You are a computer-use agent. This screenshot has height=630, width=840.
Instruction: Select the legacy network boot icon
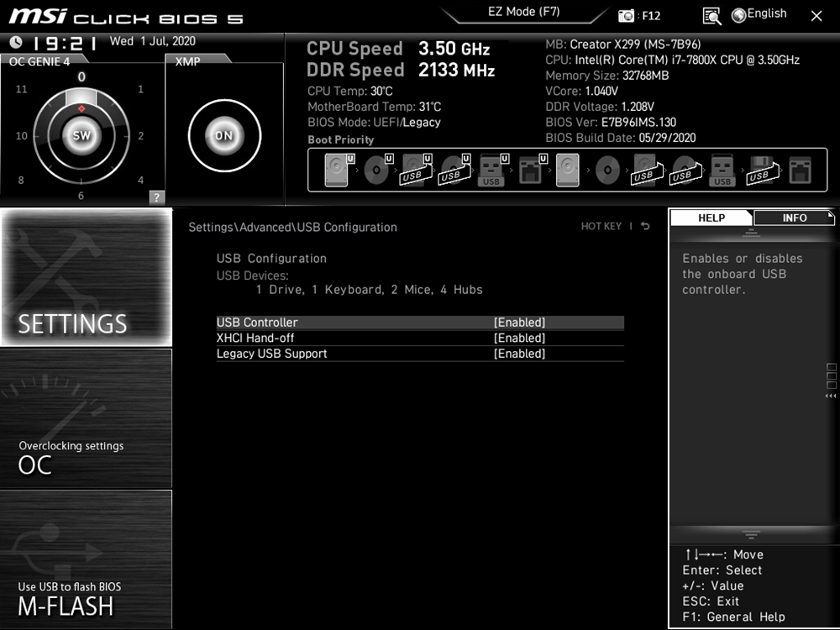click(801, 170)
